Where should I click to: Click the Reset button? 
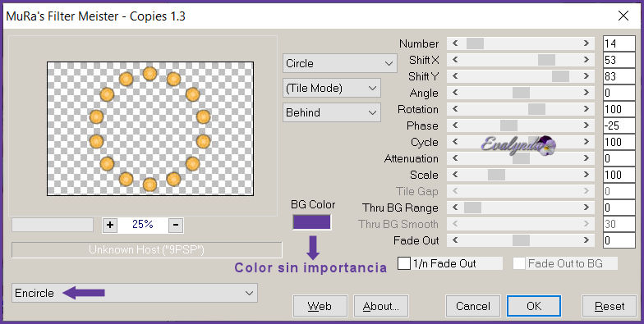point(609,306)
